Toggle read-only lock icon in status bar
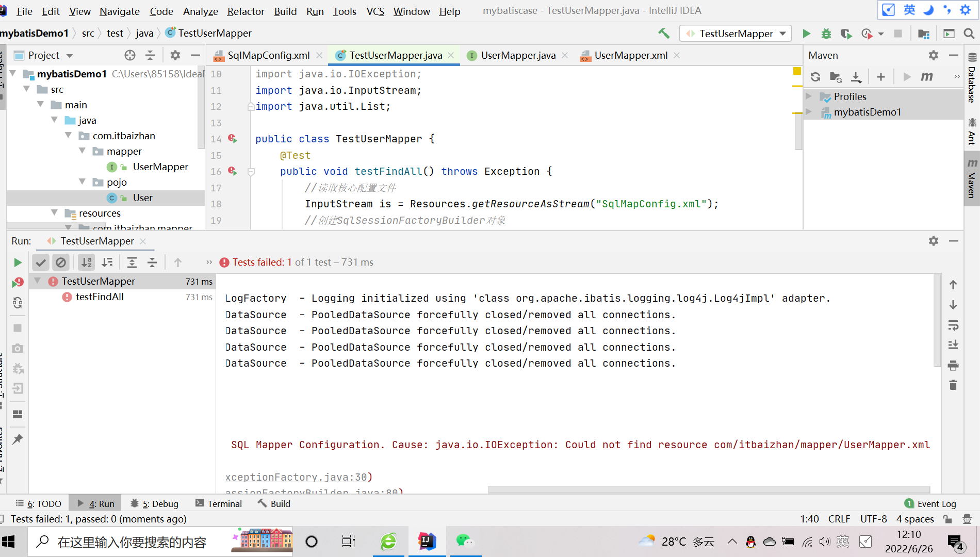Screen dimensions: 980x557 948,519
